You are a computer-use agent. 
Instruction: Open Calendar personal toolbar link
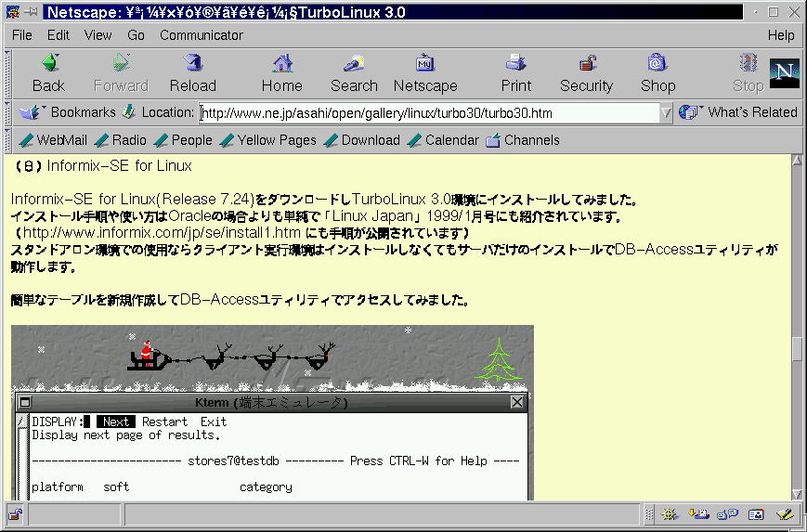443,140
